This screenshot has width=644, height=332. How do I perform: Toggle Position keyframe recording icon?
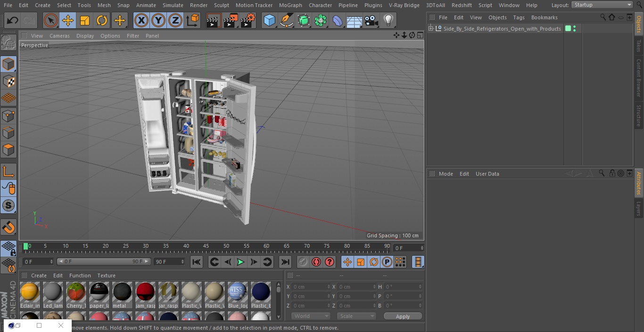pos(347,262)
